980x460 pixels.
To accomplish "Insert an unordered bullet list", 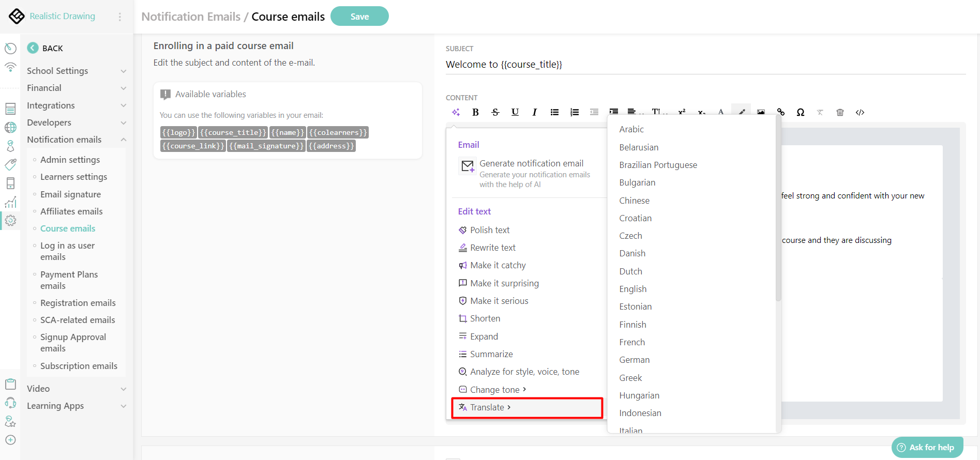I will 554,112.
